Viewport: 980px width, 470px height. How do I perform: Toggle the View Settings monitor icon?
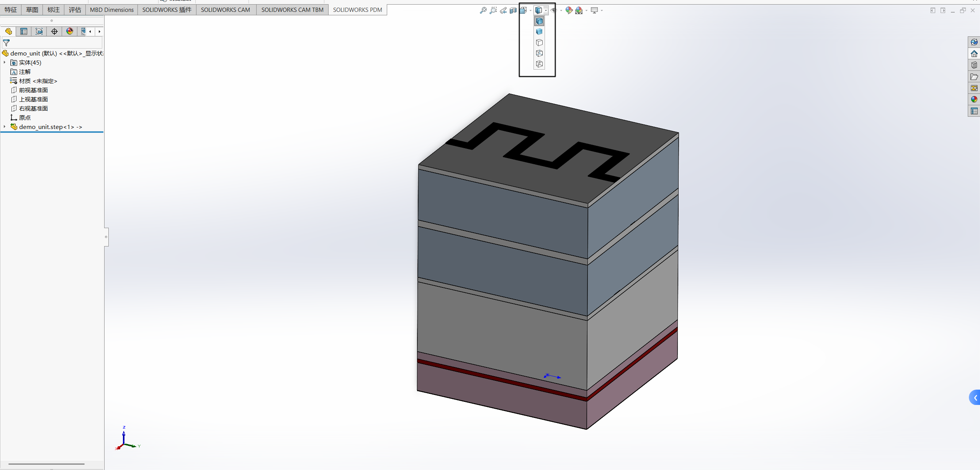[595, 10]
